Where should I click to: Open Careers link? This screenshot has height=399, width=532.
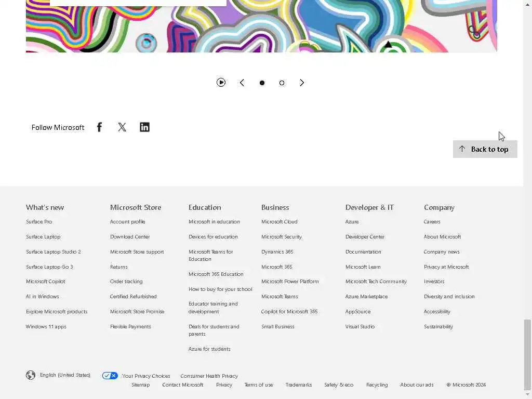pyautogui.click(x=432, y=221)
